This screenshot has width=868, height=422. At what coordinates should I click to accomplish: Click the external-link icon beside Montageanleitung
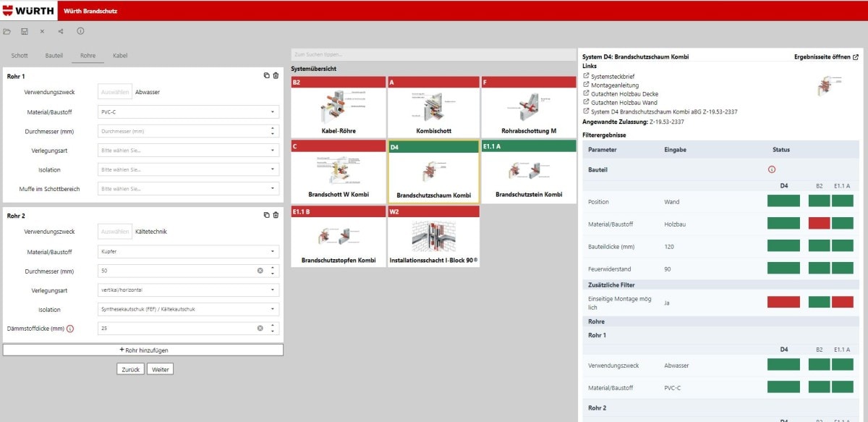(586, 85)
